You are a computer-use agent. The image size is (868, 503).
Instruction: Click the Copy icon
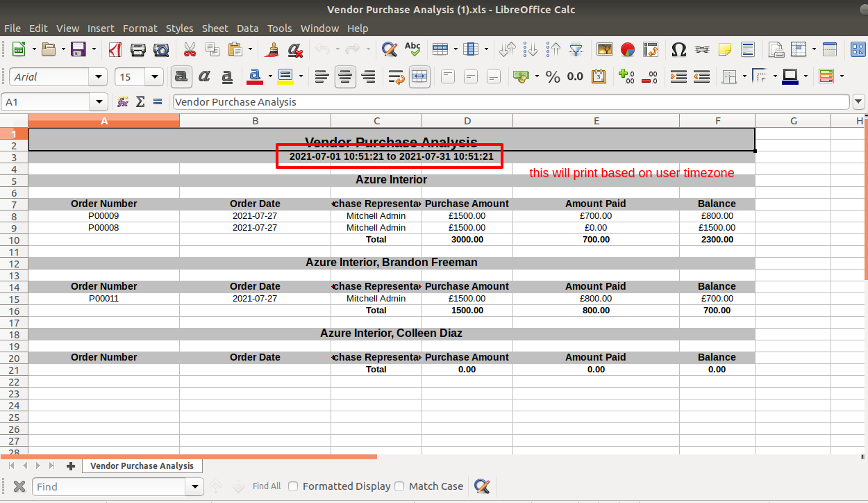pyautogui.click(x=212, y=49)
